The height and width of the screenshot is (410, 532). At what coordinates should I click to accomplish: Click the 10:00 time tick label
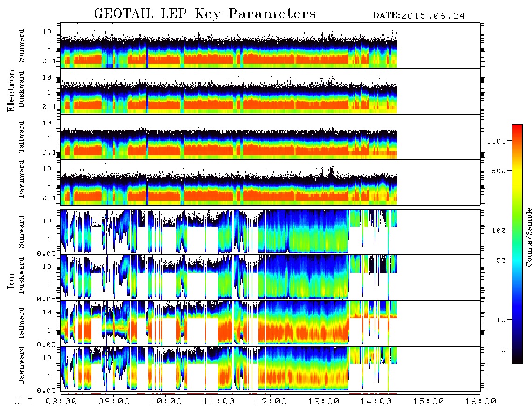(166, 402)
